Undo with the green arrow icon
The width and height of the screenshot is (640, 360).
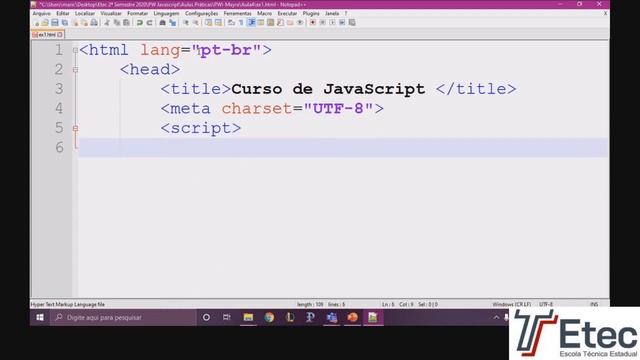click(139, 23)
